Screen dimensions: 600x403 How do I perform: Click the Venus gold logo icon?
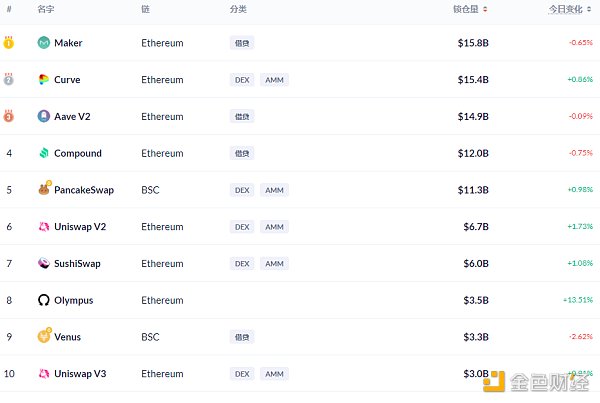pos(44,337)
